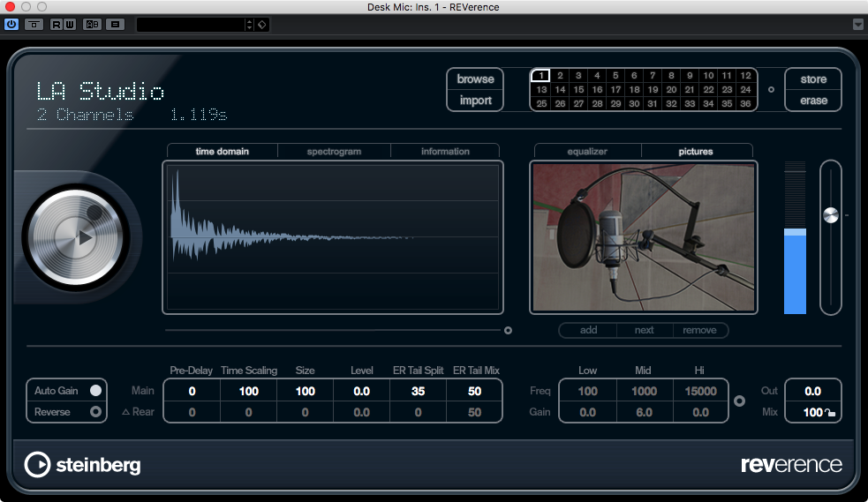Click the Steinberg logo icon
Viewport: 868px width, 502px height.
pyautogui.click(x=37, y=465)
